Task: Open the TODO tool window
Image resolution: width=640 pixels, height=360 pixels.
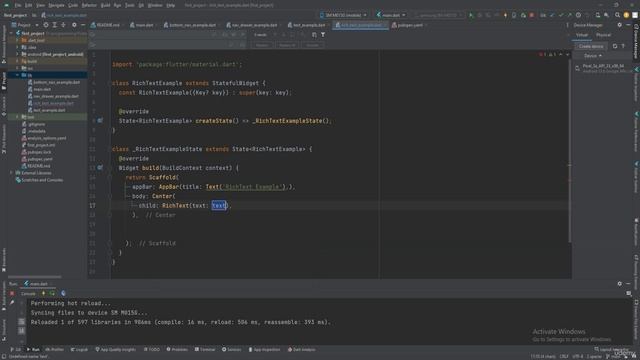Action: pyautogui.click(x=152, y=349)
